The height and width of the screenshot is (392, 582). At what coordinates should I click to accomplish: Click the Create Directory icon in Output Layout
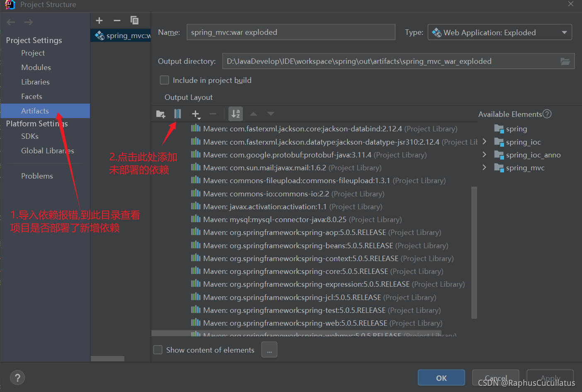click(160, 114)
